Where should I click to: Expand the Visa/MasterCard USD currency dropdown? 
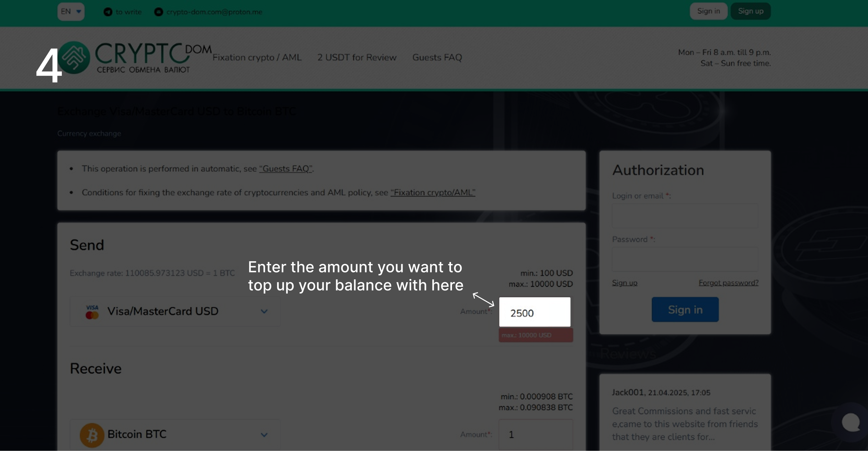(175, 311)
